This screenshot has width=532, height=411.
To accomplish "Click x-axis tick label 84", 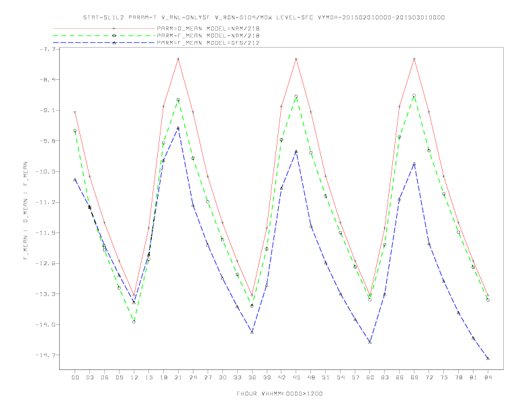I will 488,377.
